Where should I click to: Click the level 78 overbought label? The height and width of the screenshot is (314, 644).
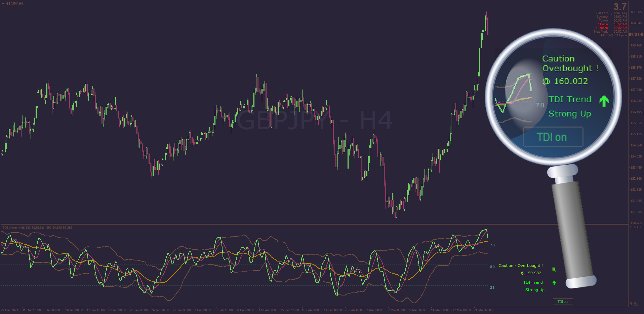pos(492,245)
